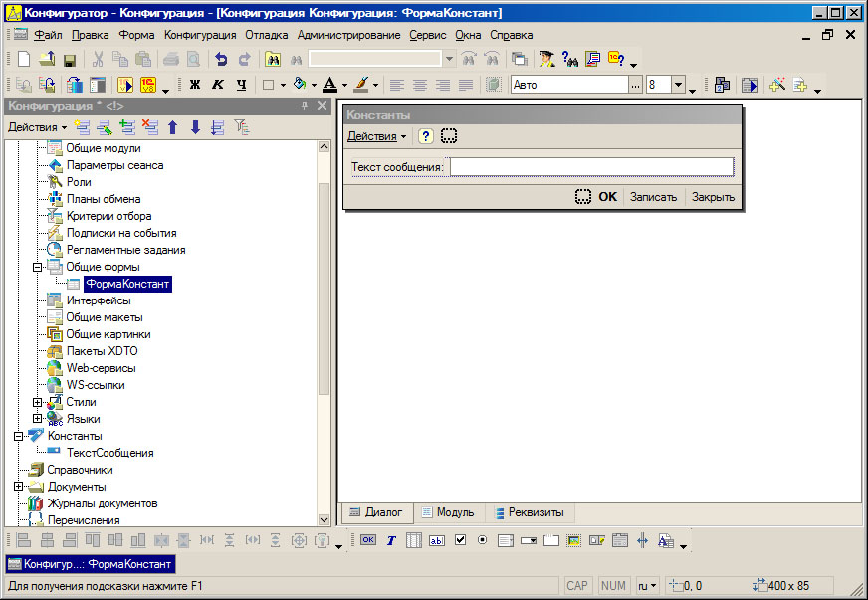Click the question mark with binoculars help search icon

coord(569,59)
